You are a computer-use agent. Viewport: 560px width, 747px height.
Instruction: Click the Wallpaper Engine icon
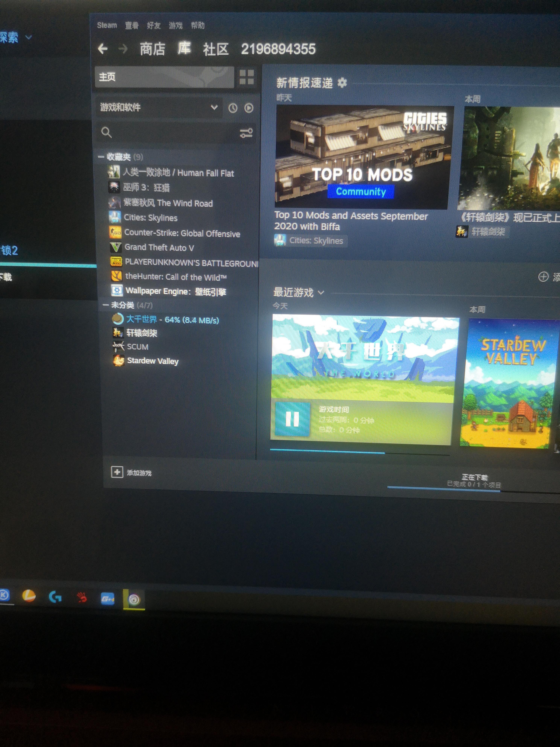117,290
